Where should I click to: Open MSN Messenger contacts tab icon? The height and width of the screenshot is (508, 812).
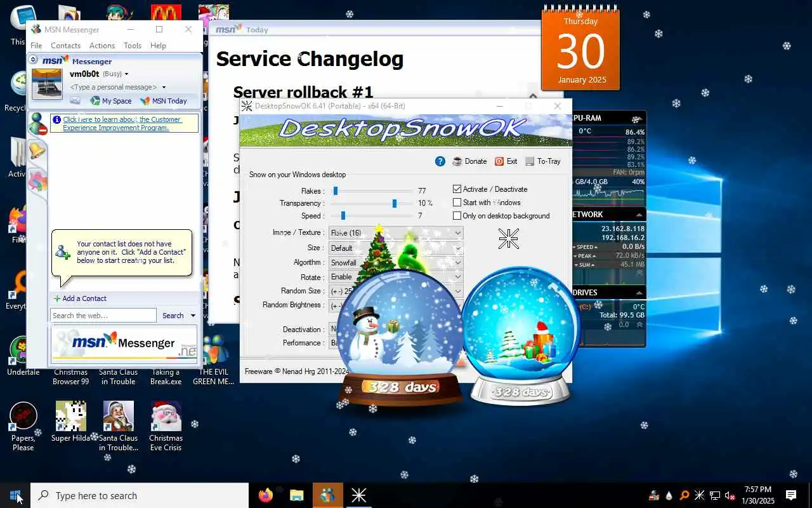point(37,124)
